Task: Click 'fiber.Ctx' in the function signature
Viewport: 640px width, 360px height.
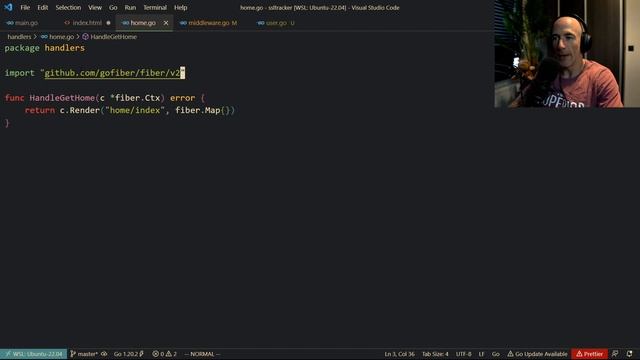Action: coord(138,98)
